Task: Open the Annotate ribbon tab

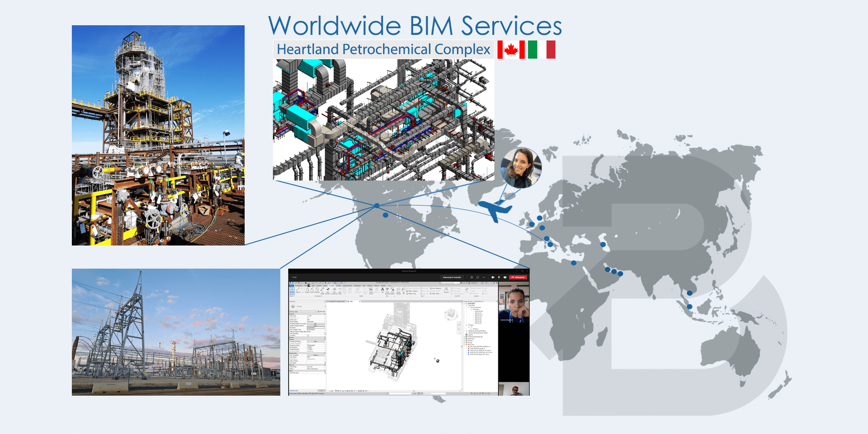Action: (x=331, y=286)
